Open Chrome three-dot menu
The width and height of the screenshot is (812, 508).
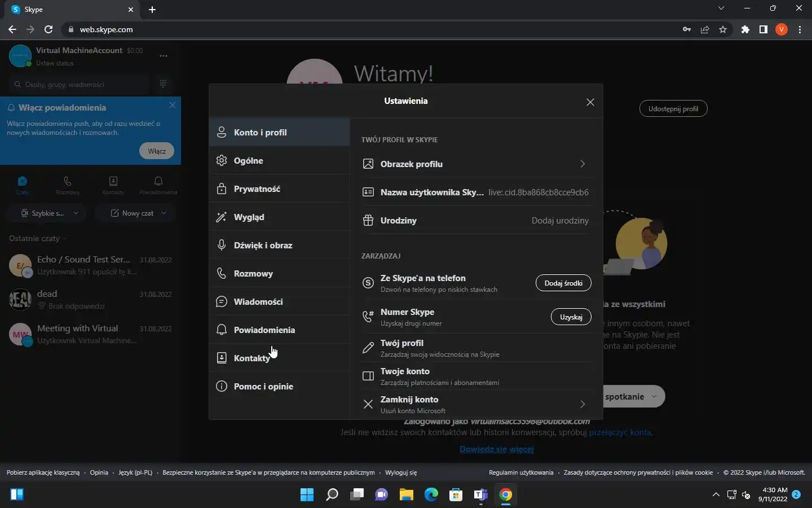tap(800, 29)
